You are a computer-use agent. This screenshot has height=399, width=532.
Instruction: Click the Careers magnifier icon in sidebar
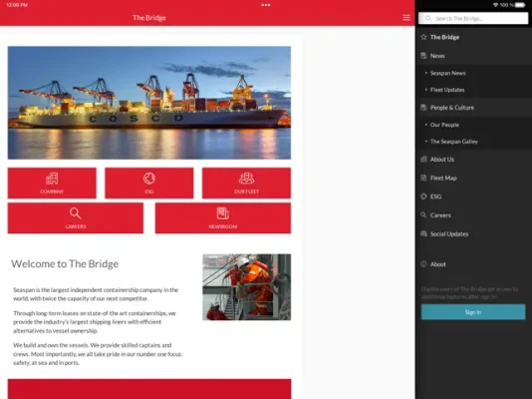click(x=423, y=214)
